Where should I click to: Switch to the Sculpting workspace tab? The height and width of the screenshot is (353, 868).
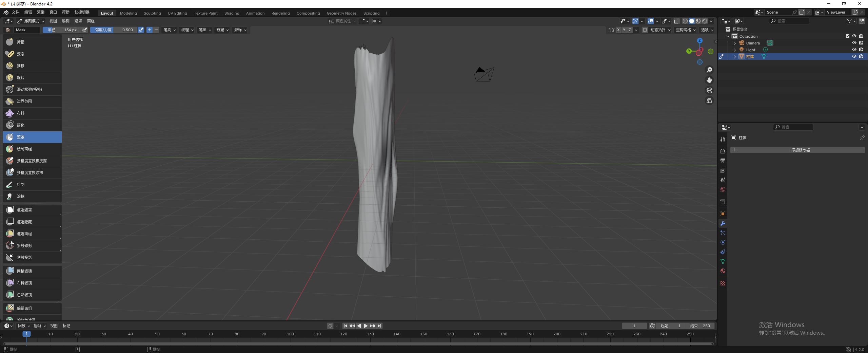click(152, 13)
